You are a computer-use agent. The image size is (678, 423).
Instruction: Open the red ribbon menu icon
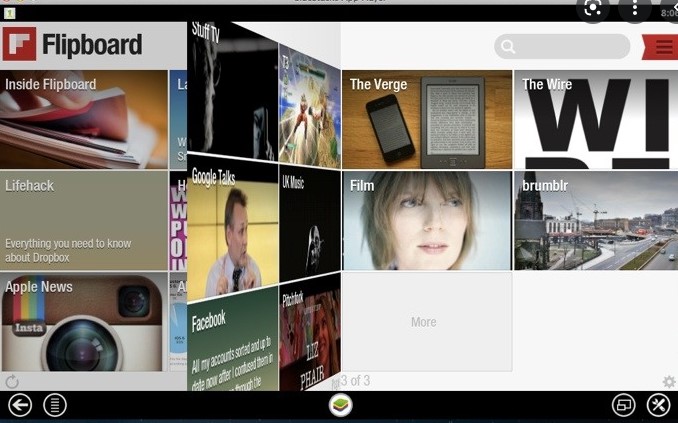click(x=660, y=47)
